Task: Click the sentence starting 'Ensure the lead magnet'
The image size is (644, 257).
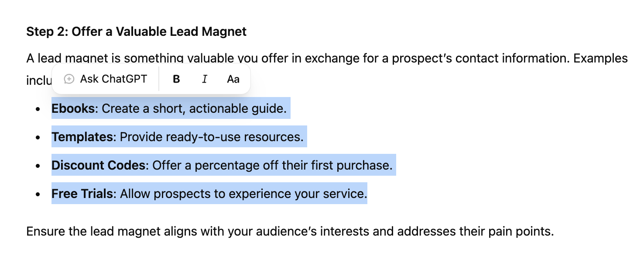Action: 290,231
